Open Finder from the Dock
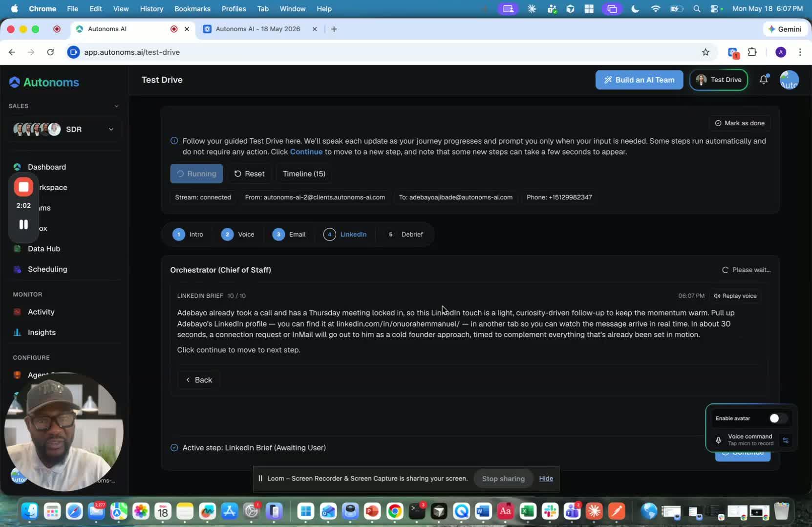The height and width of the screenshot is (527, 812). (30, 511)
